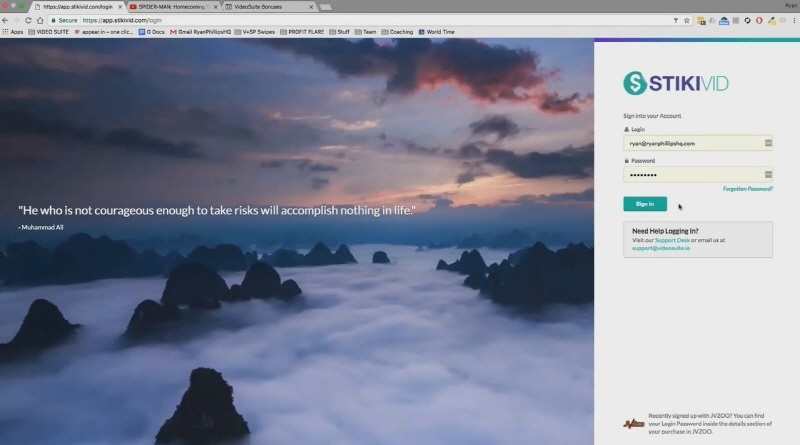Click the browser forward arrow
Viewport: 800px width, 445px height.
[16, 20]
